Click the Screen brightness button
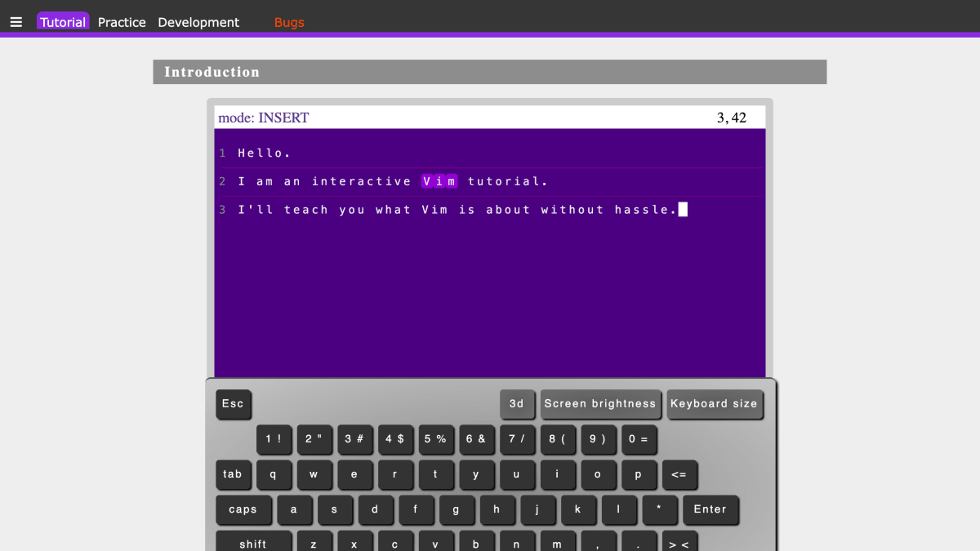This screenshot has height=551, width=980. pos(600,404)
